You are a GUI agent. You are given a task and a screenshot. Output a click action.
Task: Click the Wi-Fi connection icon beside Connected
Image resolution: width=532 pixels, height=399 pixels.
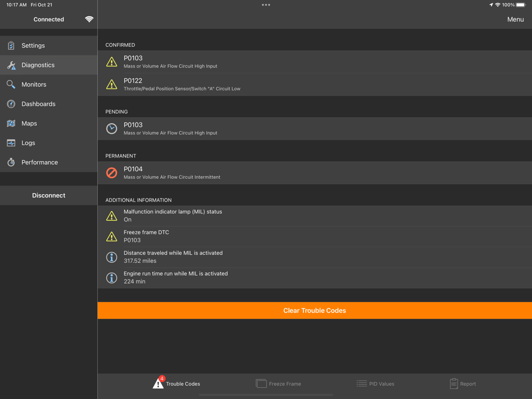[89, 19]
